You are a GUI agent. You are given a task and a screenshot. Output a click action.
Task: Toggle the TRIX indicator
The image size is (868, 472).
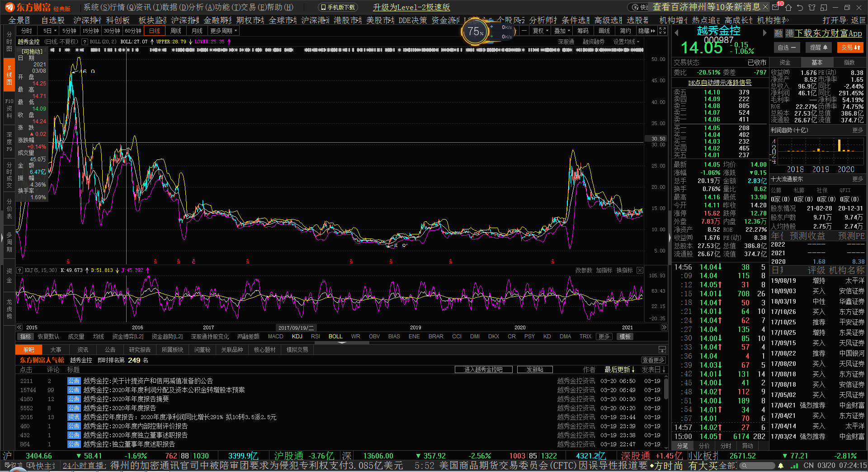point(585,336)
